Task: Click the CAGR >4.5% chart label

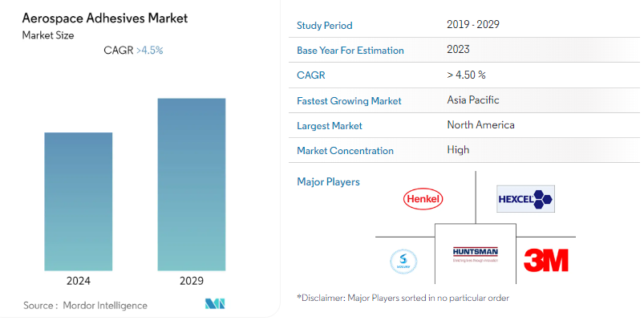Action: pyautogui.click(x=133, y=51)
